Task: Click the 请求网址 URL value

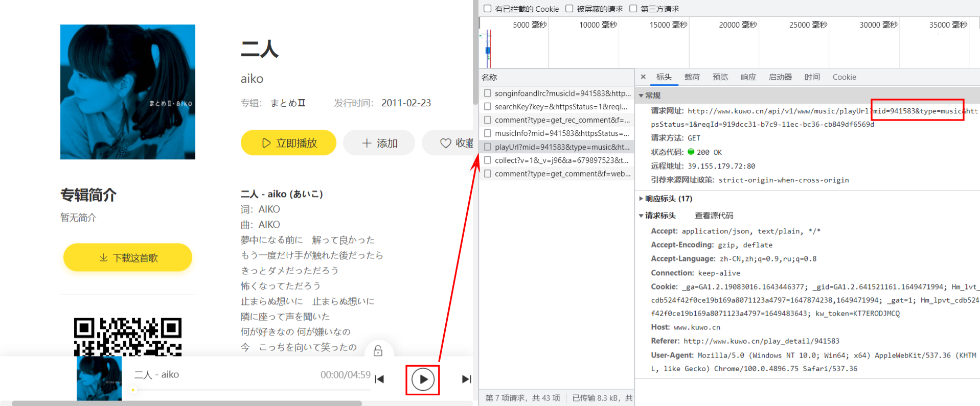Action: 814,117
